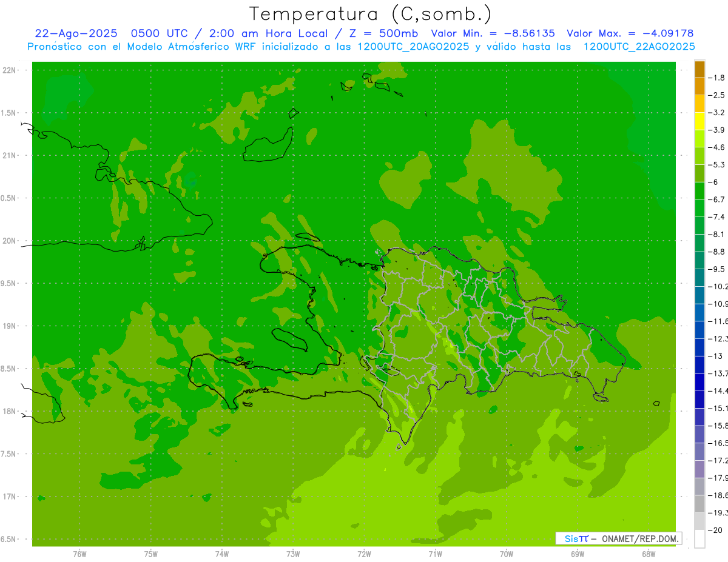Viewport: 728px width, 562px height.
Task: Click the "70W" longitude axis label
Action: 507,554
